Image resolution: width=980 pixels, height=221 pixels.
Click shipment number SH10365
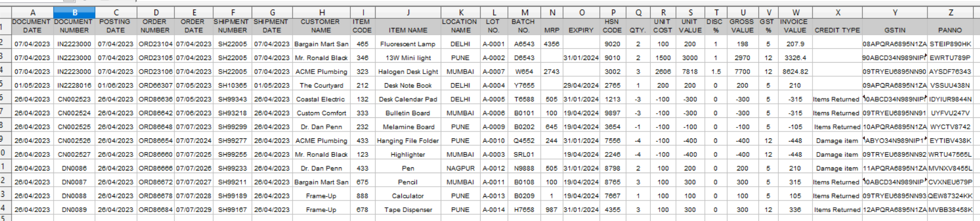(233, 85)
